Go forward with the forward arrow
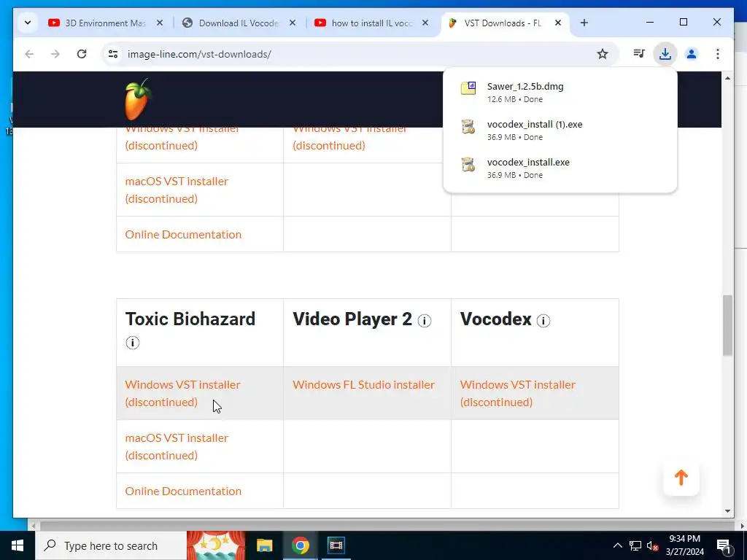 tap(55, 54)
